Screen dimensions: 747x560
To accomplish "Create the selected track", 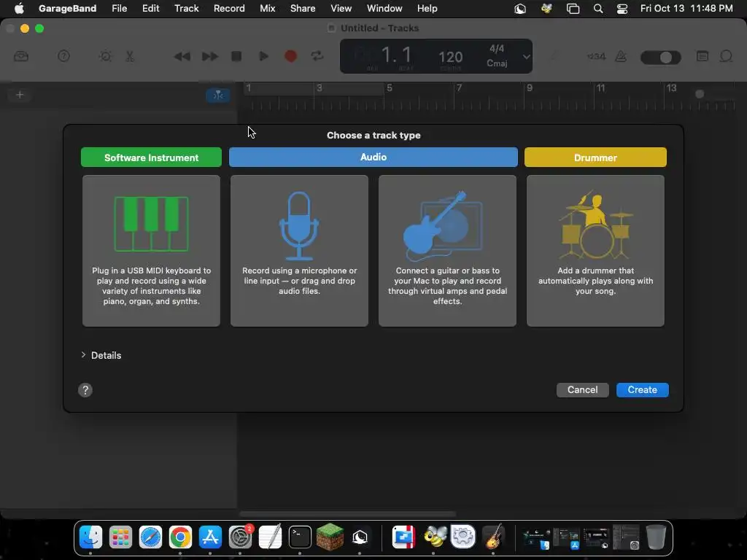I will 642,389.
